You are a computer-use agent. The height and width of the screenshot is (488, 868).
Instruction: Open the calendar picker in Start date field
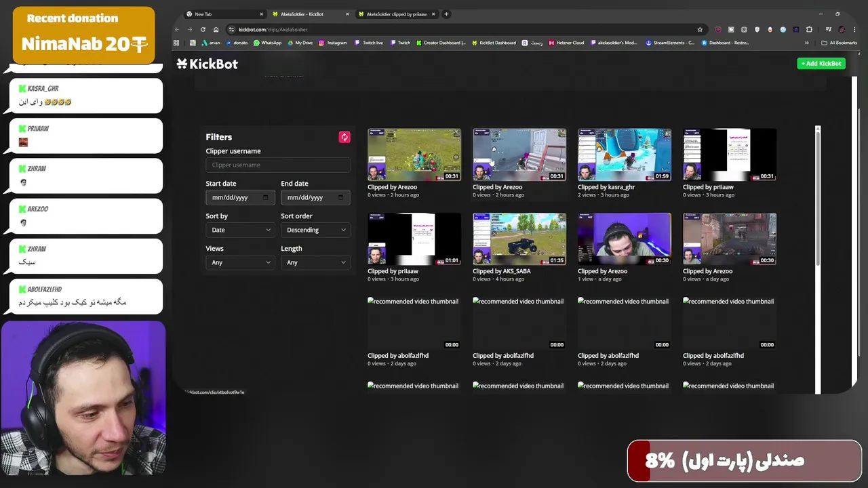tap(265, 197)
